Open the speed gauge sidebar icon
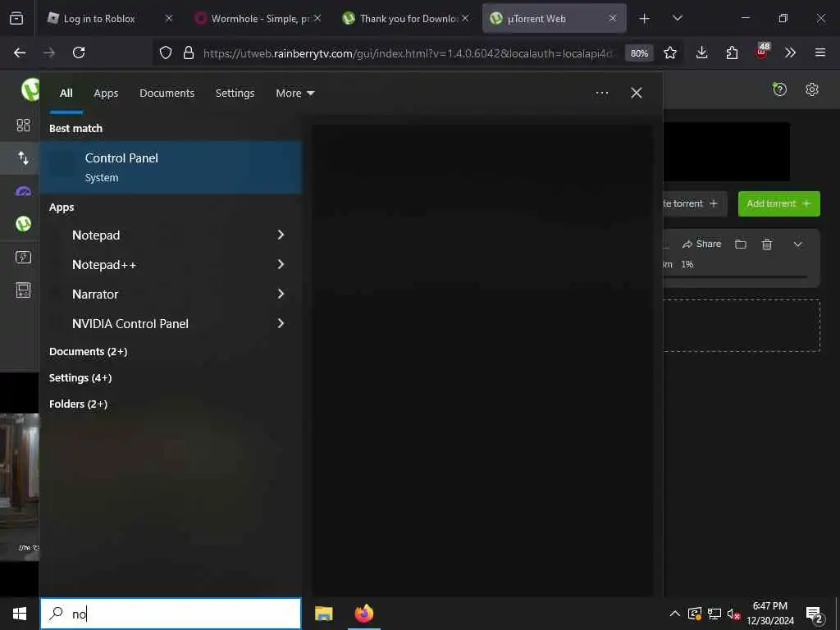The width and height of the screenshot is (840, 630). [x=23, y=191]
